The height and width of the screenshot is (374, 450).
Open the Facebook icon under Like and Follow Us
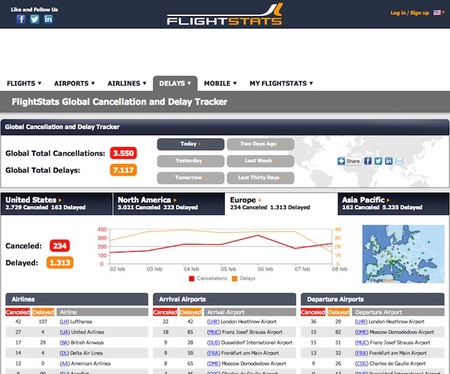click(21, 19)
